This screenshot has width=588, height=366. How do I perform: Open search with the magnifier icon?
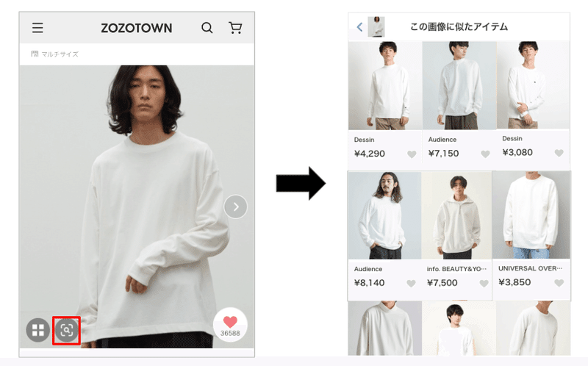[207, 28]
